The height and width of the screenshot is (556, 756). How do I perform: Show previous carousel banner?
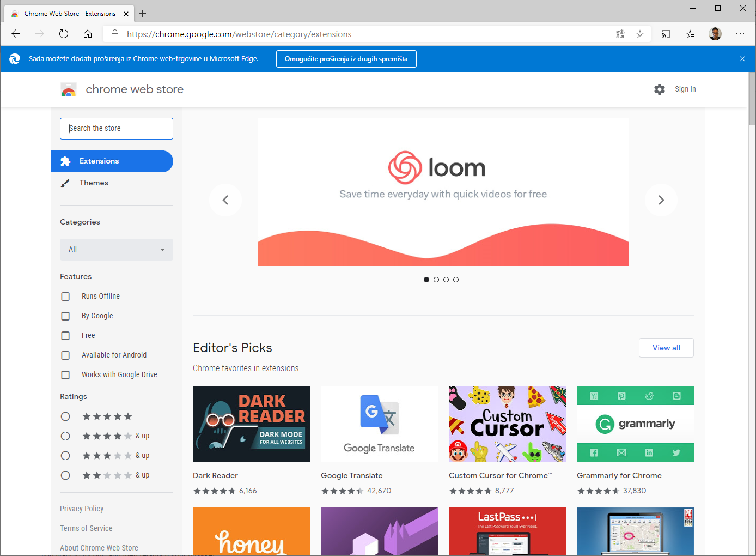(x=225, y=200)
